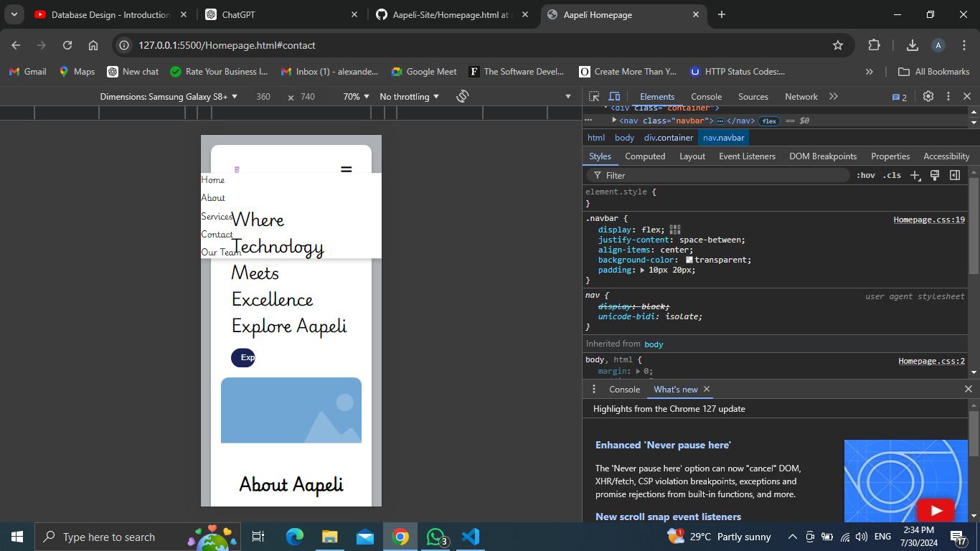The height and width of the screenshot is (551, 980).
Task: Toggle the computed styles sidebar icon
Action: 955,176
